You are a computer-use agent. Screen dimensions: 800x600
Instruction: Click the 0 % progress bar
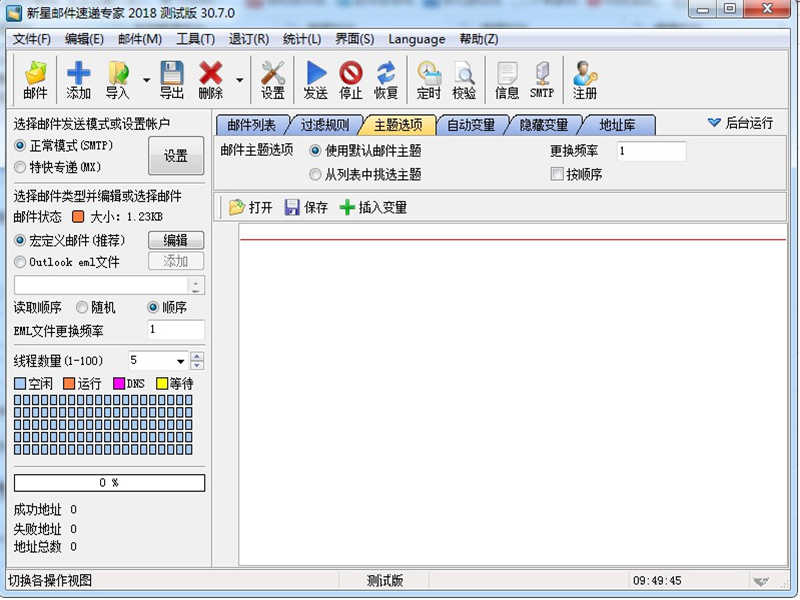109,483
